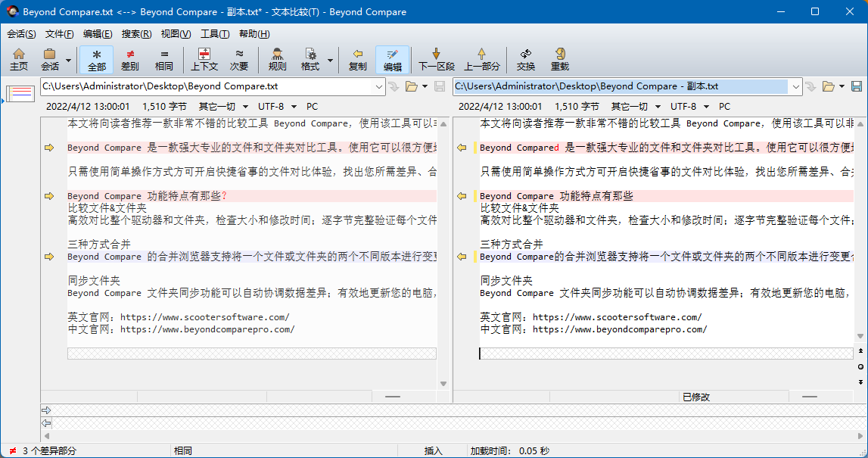Toggle the 差别 differences-only filter
This screenshot has width=868, height=458.
(x=130, y=59)
